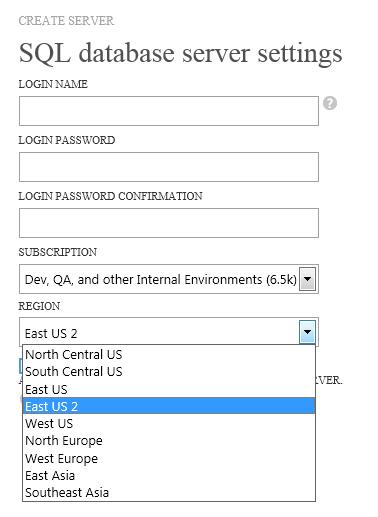Choose North Central US from list

click(x=169, y=354)
